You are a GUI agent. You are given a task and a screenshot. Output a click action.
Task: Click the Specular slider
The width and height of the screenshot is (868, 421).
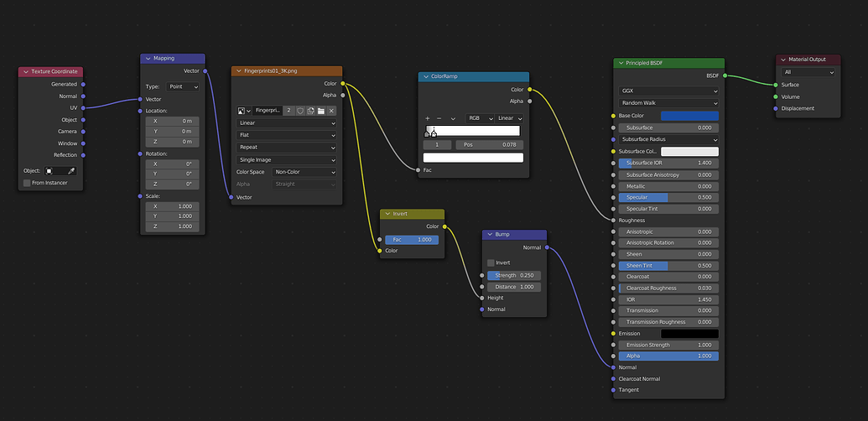point(668,197)
